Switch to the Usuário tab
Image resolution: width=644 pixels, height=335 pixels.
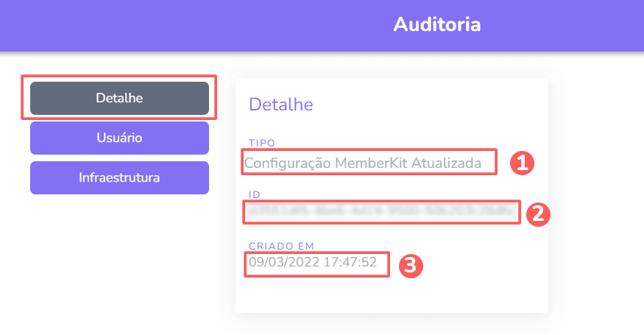(119, 138)
